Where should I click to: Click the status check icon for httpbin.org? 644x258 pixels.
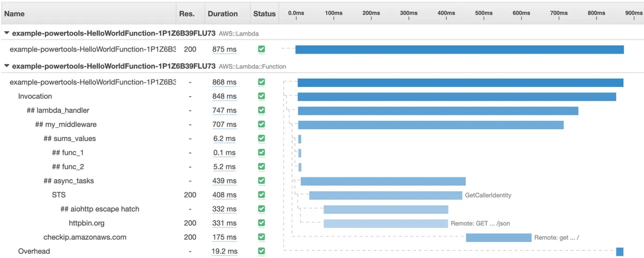pos(261,223)
